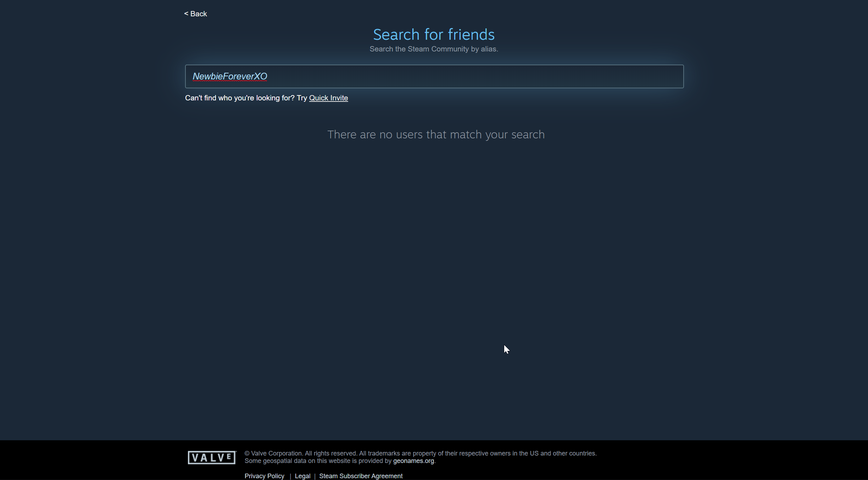Click separator between Legal and Subscriber Agreement
868x480 pixels.
315,476
